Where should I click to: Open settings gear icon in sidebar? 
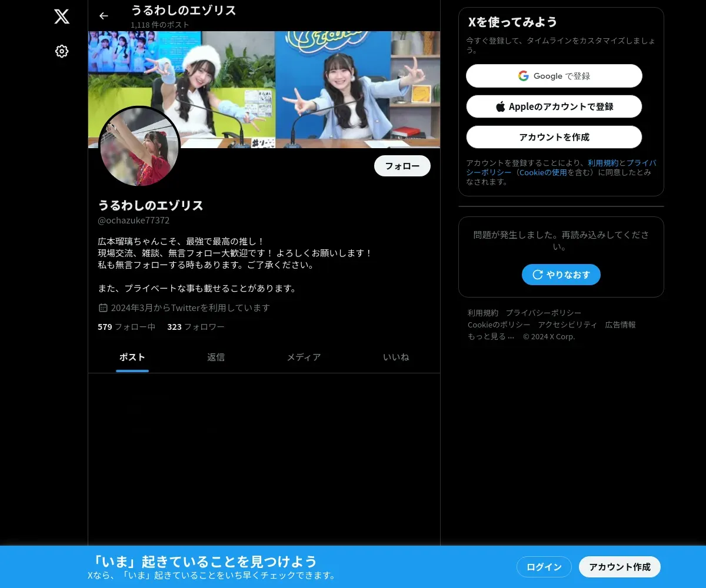pyautogui.click(x=62, y=51)
